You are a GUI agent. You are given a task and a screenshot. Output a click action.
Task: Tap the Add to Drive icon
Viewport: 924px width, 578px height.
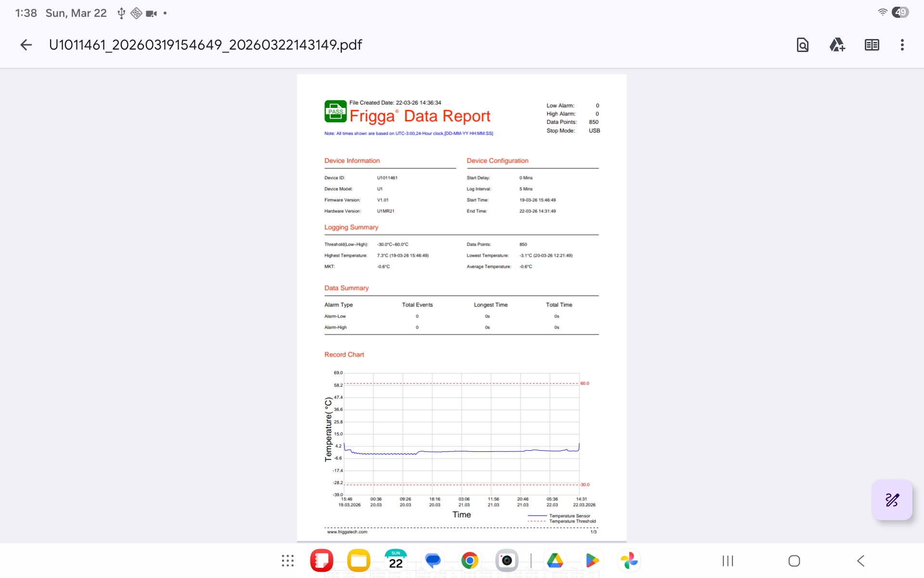coord(837,45)
